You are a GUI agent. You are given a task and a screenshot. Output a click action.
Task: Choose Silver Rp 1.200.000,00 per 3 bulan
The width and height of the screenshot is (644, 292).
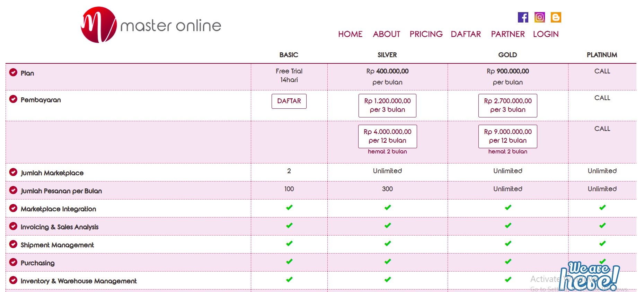tap(387, 105)
